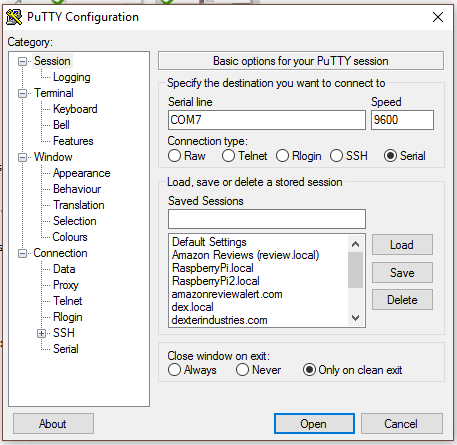The height and width of the screenshot is (445, 457).
Task: Choose Always for close window on exit
Action: pyautogui.click(x=175, y=370)
